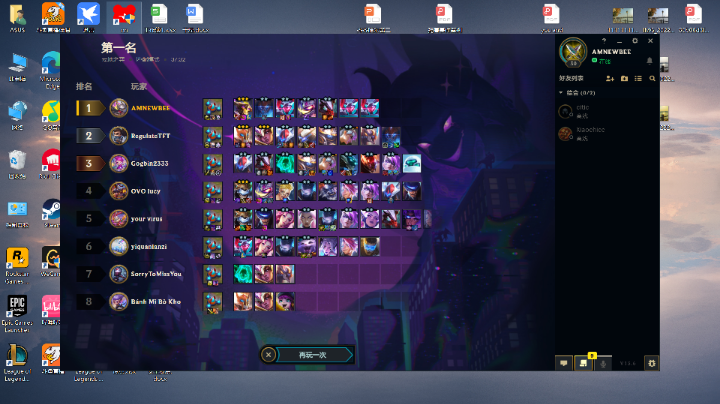Open the blue Word .docx file on desktop

tap(195, 17)
